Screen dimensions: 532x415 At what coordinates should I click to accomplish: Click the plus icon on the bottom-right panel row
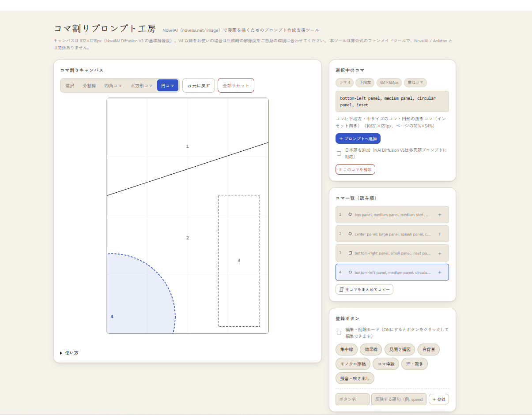tap(440, 253)
